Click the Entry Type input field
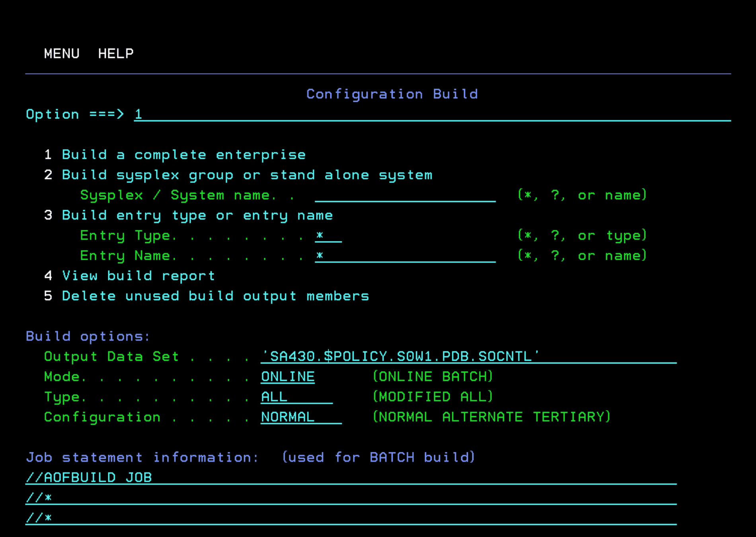The image size is (756, 537). click(x=328, y=235)
